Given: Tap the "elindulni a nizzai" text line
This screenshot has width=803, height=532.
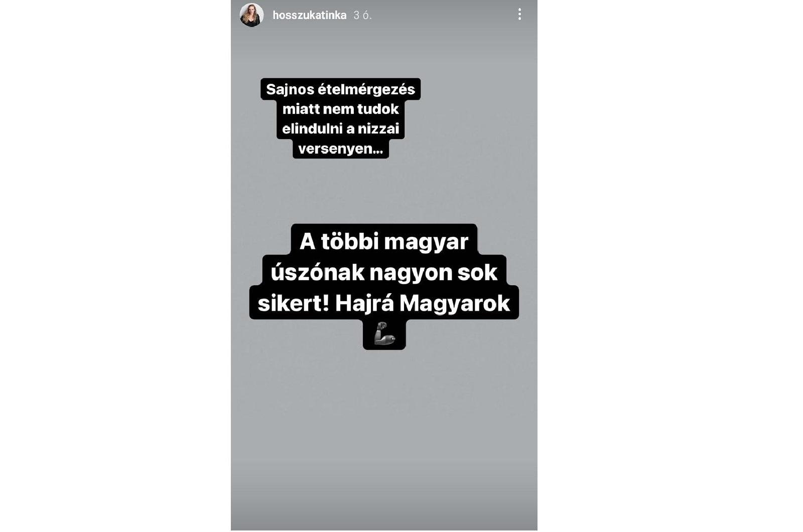Looking at the screenshot, I should point(340,129).
